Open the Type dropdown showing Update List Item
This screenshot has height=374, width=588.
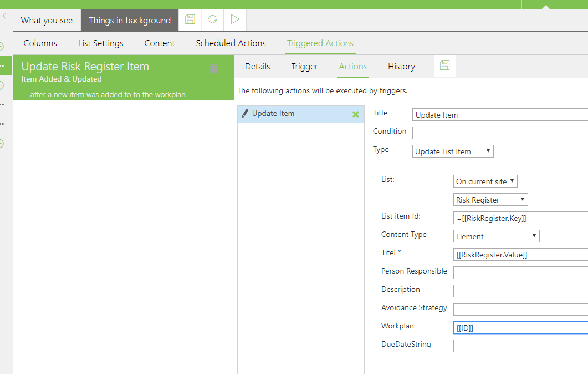[453, 151]
